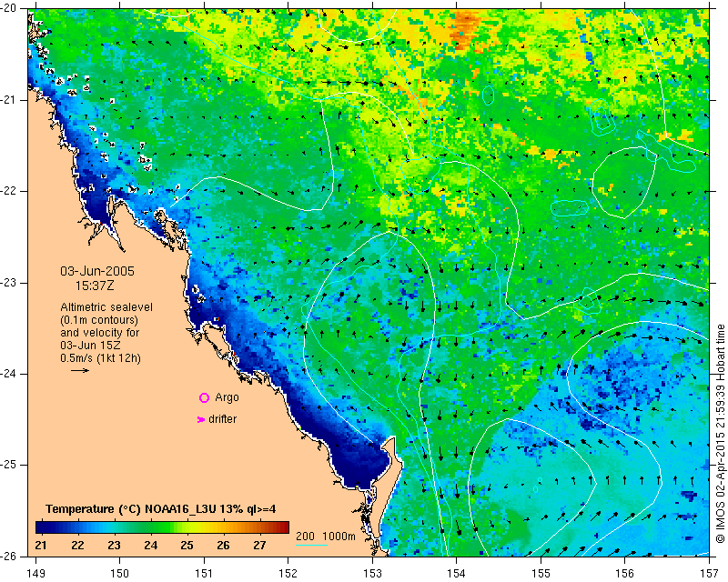Click colorbar tick value 25
Viewport: 728px width, 582px height.
[x=187, y=545]
